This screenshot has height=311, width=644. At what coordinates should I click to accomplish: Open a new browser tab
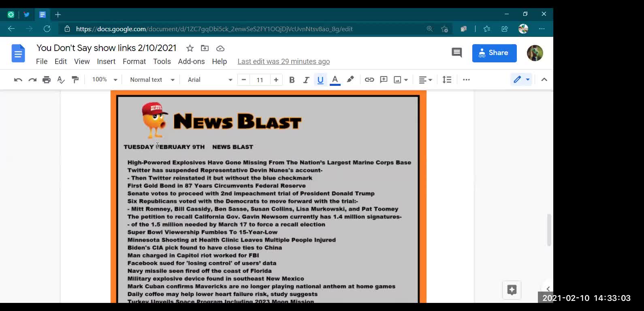[x=58, y=15]
